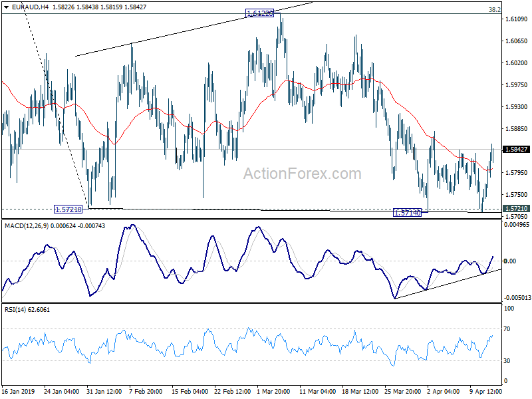Click the 25 Mar 20:00 date label
This screenshot has height=399, width=532.
pyautogui.click(x=402, y=391)
